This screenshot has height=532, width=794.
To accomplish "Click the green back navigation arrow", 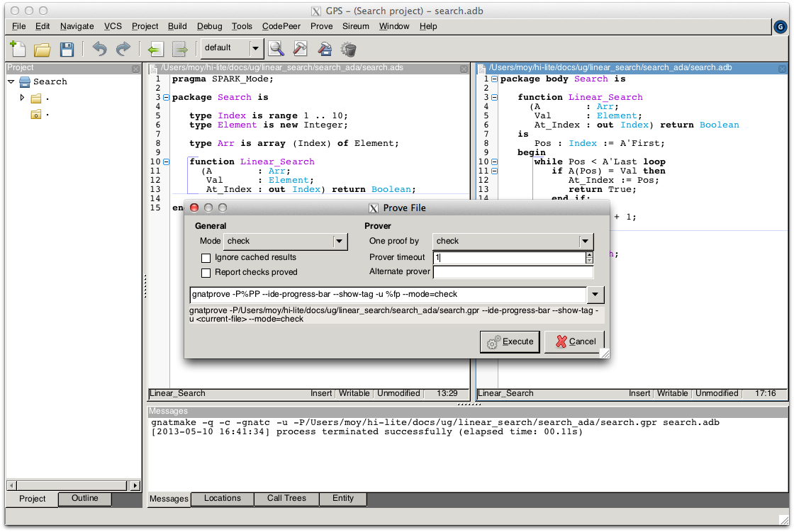I will coord(155,49).
